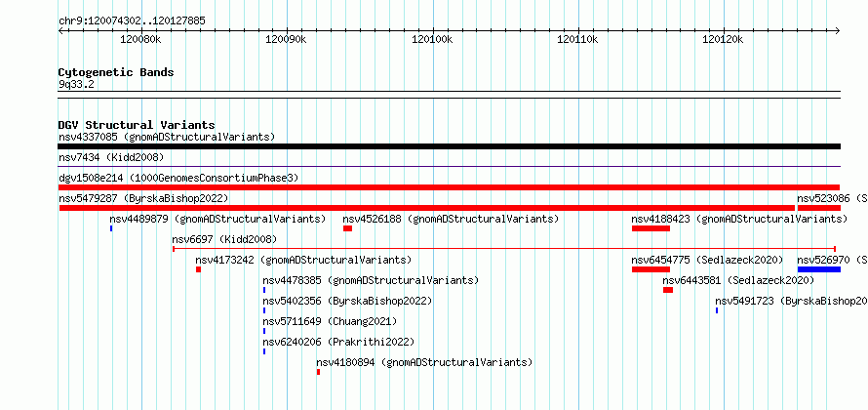
Task: Click the 120100k ruler position label
Action: pos(432,40)
